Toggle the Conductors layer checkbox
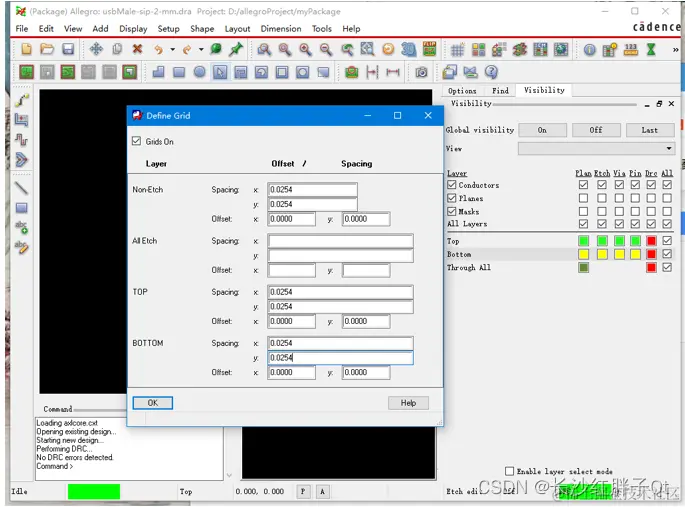This screenshot has height=507, width=685. tap(452, 185)
